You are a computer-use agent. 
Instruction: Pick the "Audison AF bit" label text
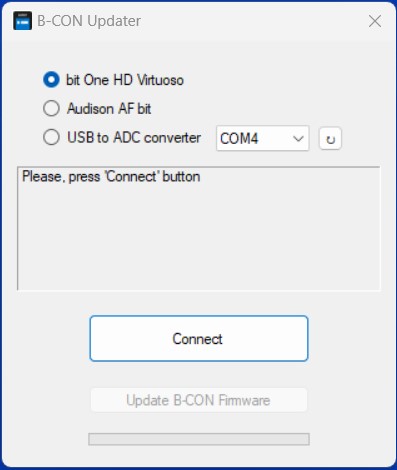109,109
